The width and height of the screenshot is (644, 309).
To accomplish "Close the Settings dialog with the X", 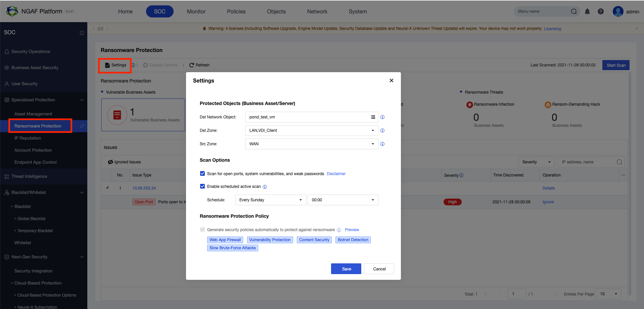I will click(x=391, y=81).
